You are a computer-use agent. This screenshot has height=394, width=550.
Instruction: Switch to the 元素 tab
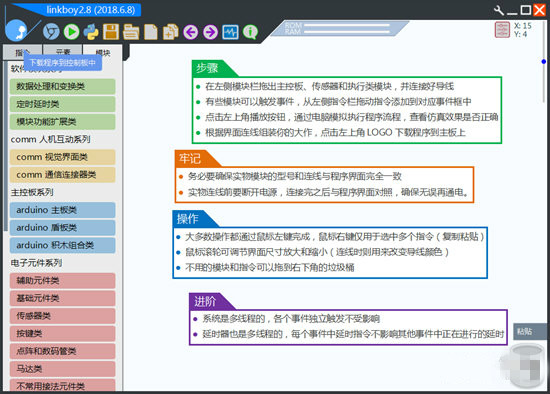pos(63,53)
